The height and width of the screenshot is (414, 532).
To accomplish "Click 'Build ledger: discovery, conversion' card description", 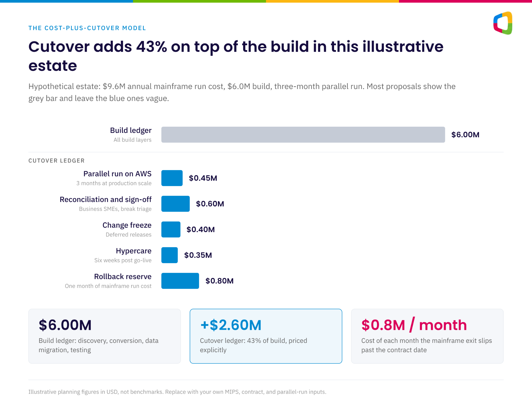I will tap(98, 345).
